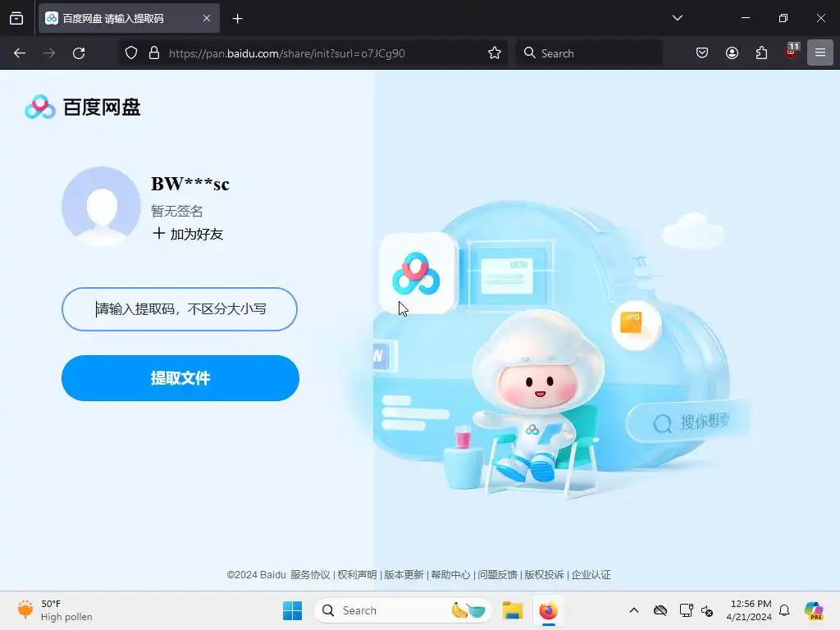Image resolution: width=840 pixels, height=630 pixels.
Task: Click the site security padlock icon
Action: pos(154,53)
